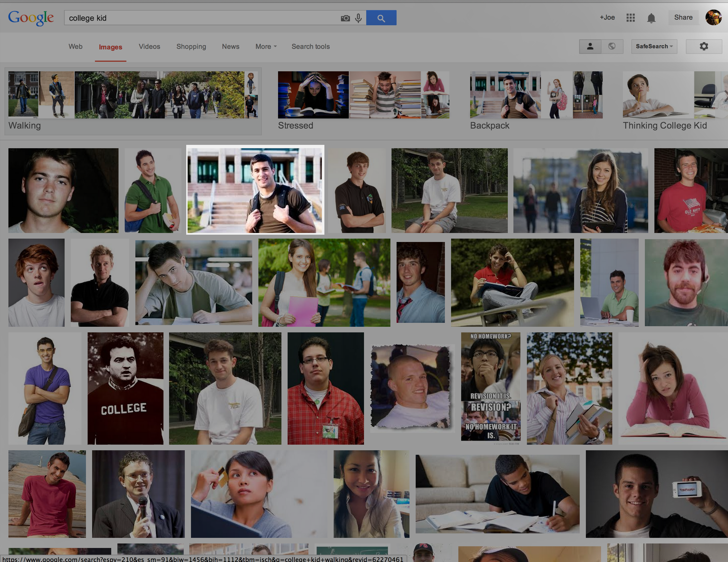Click the +Joe profile link
The width and height of the screenshot is (728, 562).
coord(607,18)
